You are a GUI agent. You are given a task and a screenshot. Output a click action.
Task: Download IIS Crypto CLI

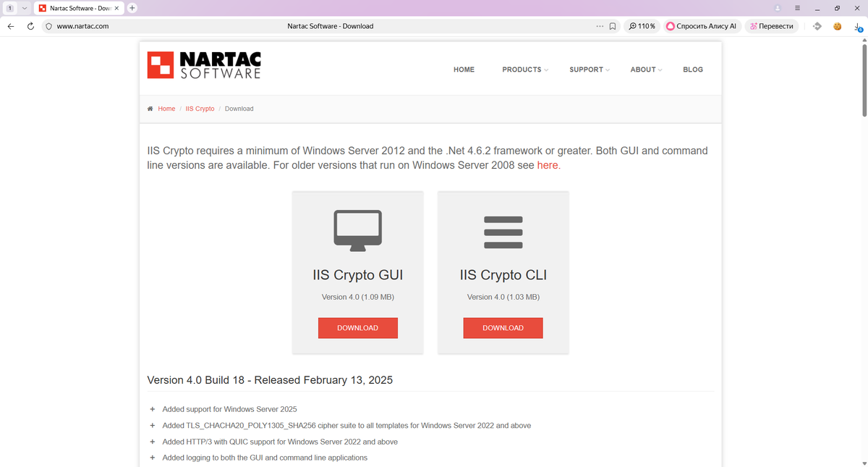click(503, 328)
